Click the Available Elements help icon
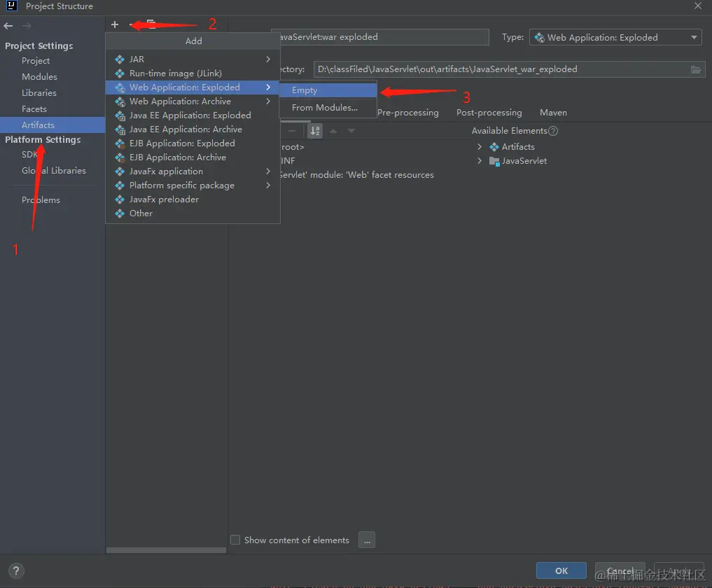 [x=553, y=131]
